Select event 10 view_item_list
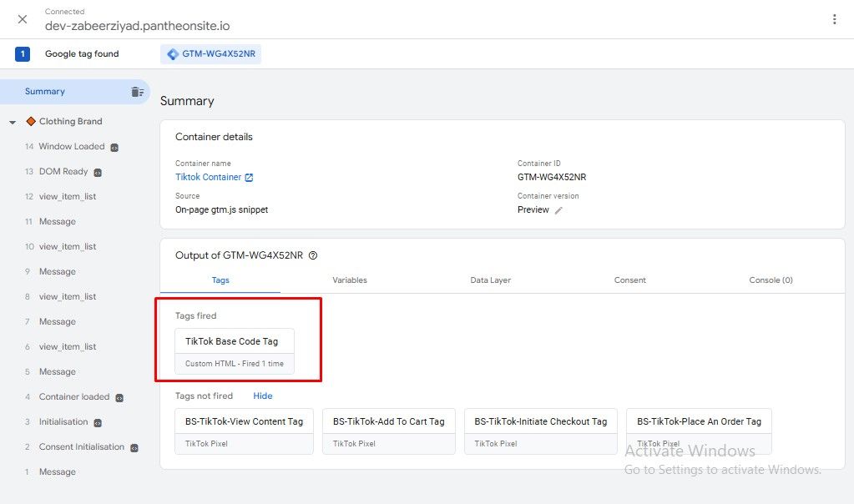The height and width of the screenshot is (504, 854). coord(60,246)
